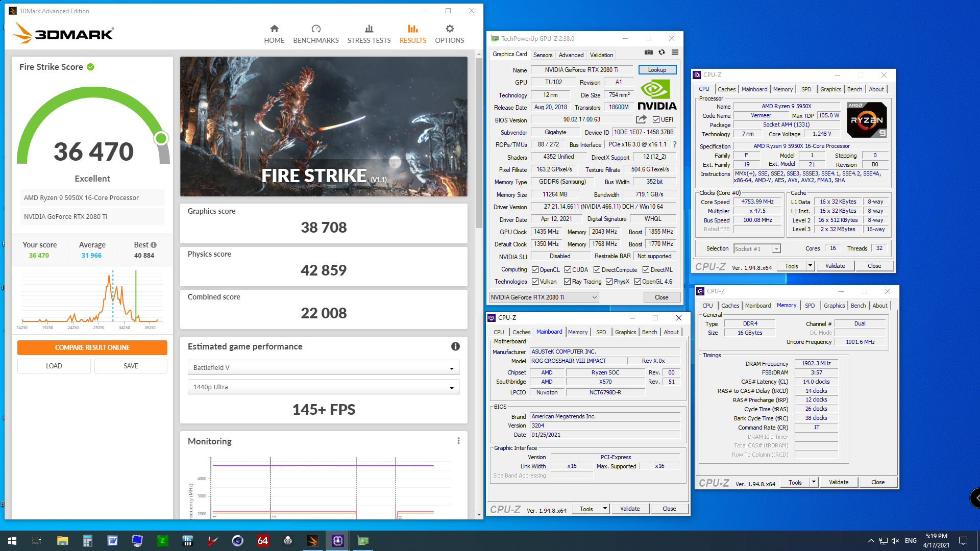980x551 pixels.
Task: Click the Bus Interface question mark in GPU-Z
Action: tap(675, 144)
